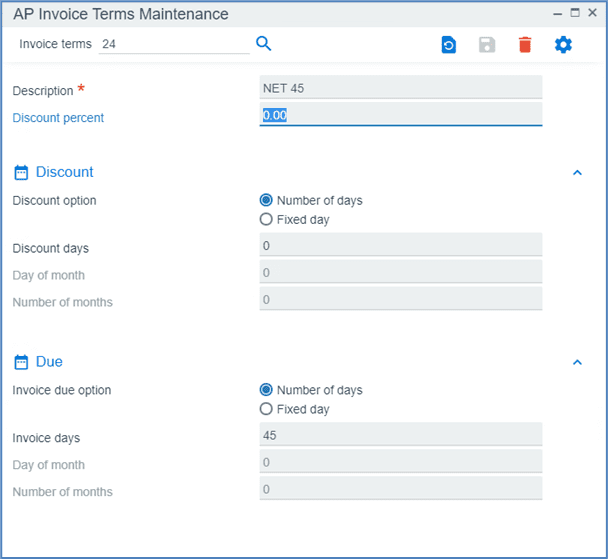Click Day of month field under Due
This screenshot has width=608, height=559.
[x=401, y=462]
